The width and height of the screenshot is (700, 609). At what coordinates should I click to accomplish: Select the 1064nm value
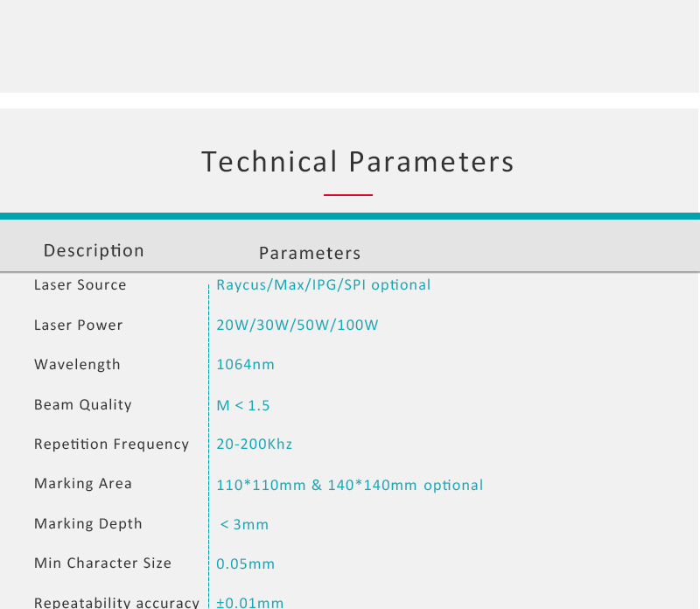(246, 364)
